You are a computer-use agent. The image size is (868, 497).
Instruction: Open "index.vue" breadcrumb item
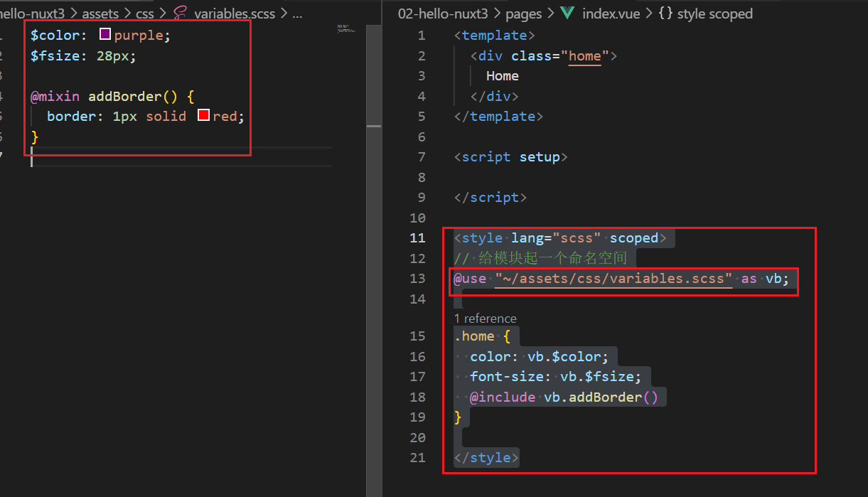tap(611, 14)
